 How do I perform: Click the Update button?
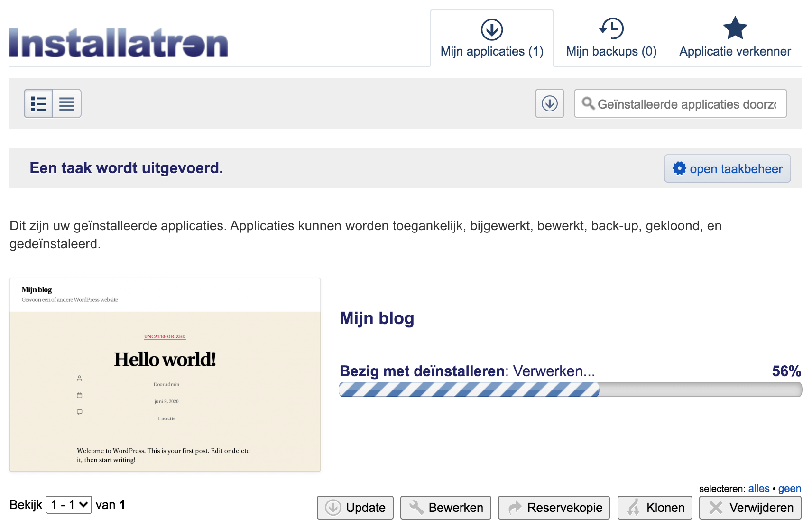pos(355,508)
